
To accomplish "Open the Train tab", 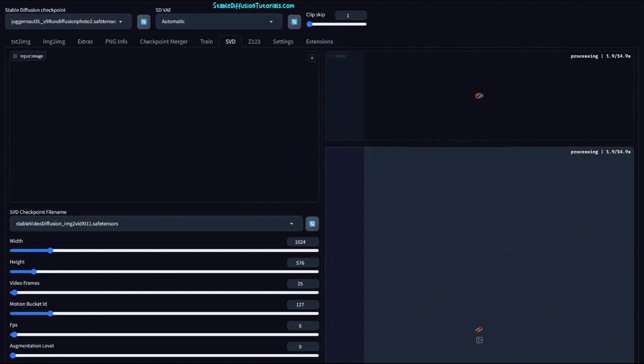I will click(x=206, y=42).
